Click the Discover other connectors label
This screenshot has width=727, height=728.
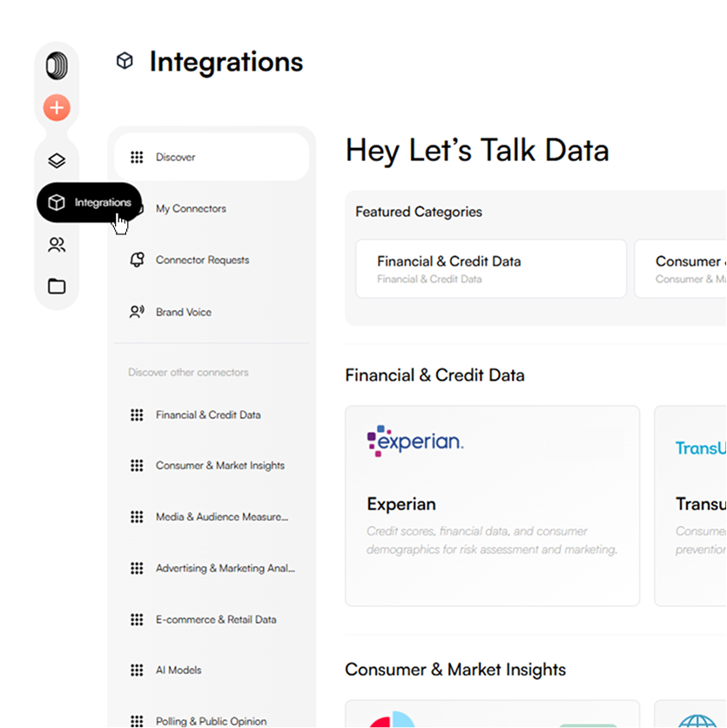click(x=188, y=373)
